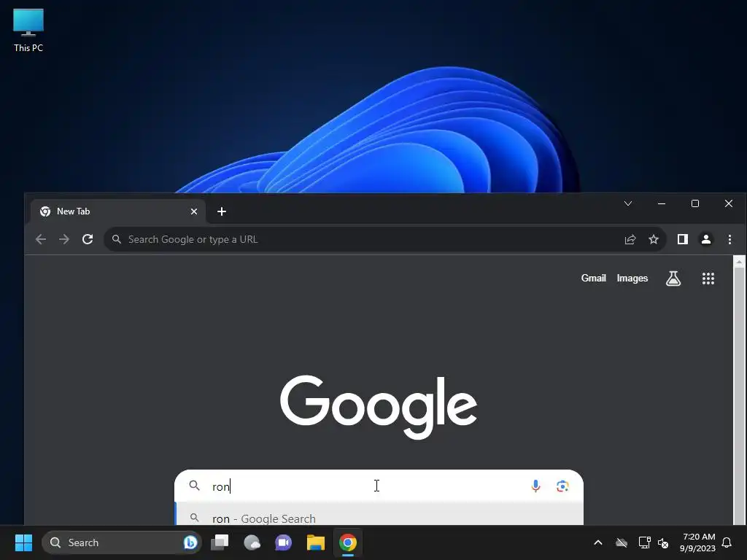Go forward in Chrome
The image size is (747, 560).
pos(64,239)
